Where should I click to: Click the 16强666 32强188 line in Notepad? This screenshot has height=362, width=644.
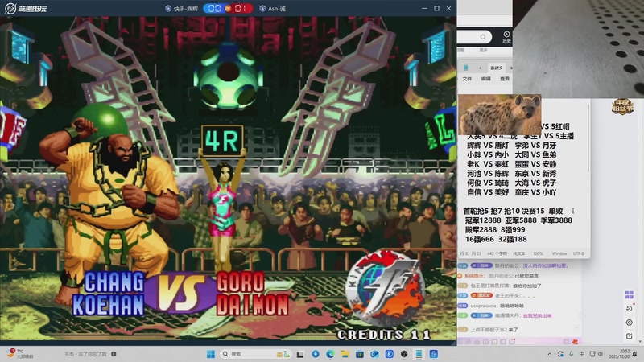point(496,239)
